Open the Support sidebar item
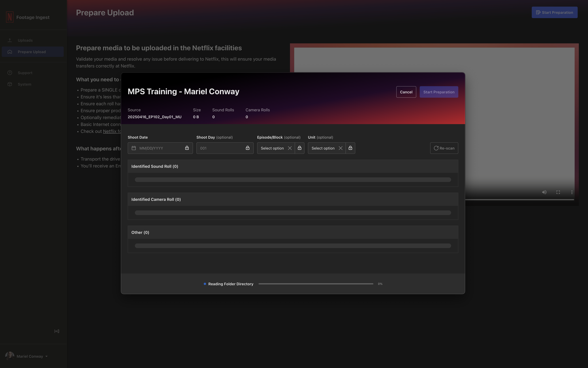 tap(33, 73)
